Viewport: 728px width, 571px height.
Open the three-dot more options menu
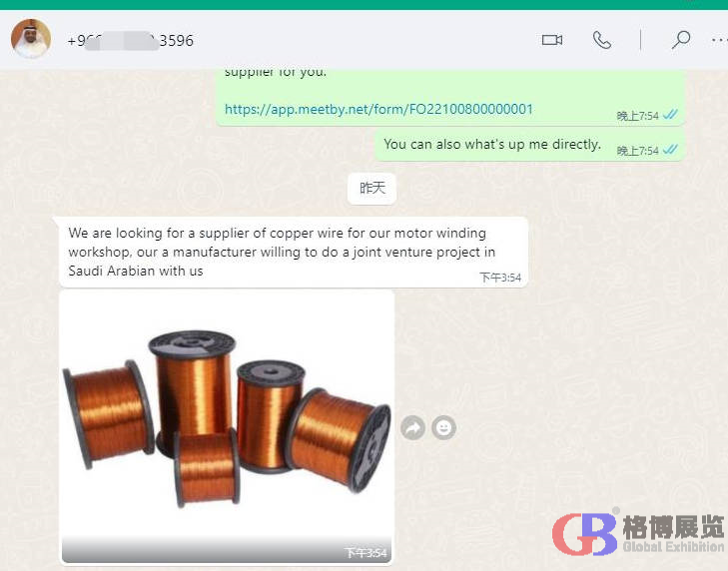[x=718, y=40]
